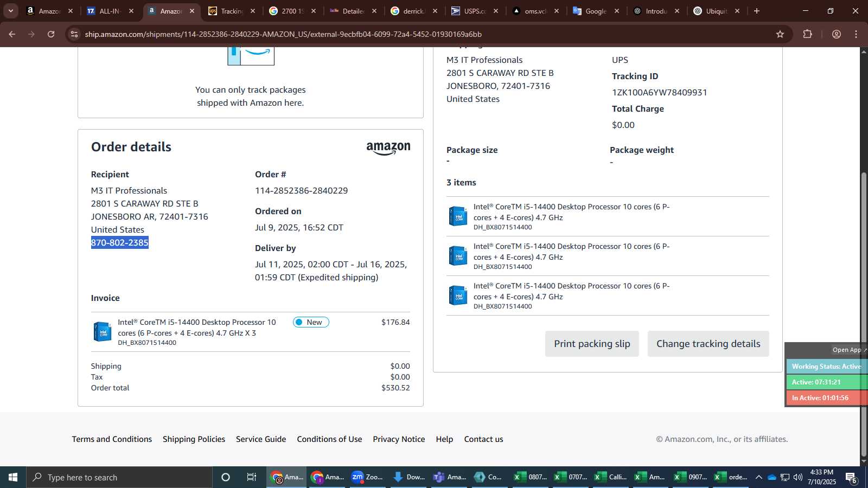The image size is (868, 488).
Task: Click the red In Active timer
Action: pos(826,398)
